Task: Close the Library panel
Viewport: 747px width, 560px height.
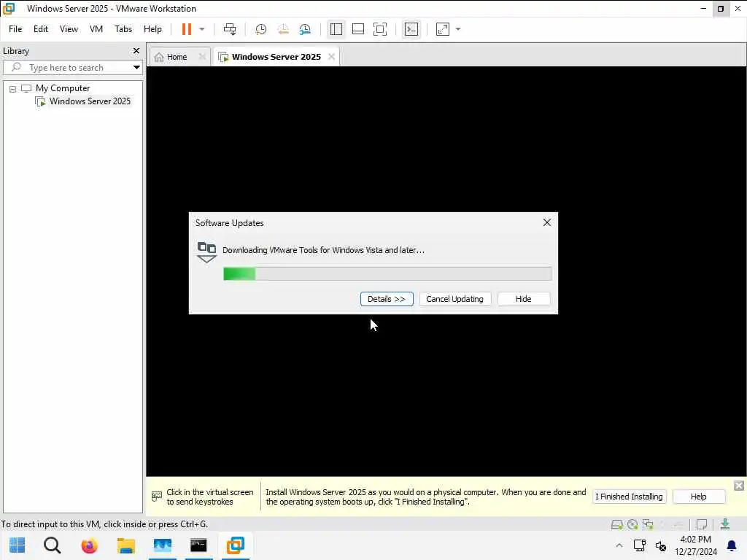Action: 136,50
